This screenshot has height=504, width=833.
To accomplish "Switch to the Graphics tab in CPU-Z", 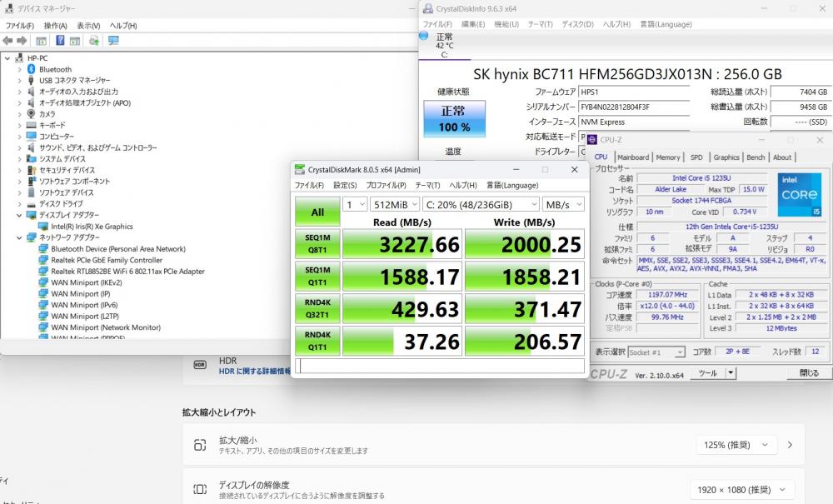I will click(x=726, y=157).
